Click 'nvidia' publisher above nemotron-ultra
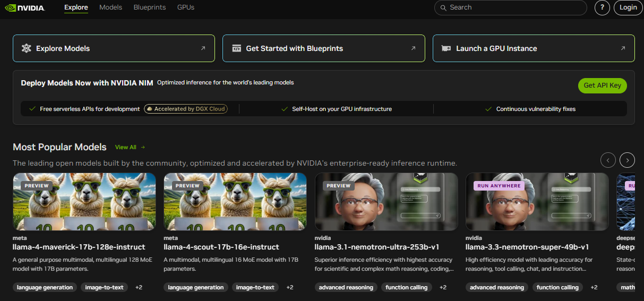 323,238
